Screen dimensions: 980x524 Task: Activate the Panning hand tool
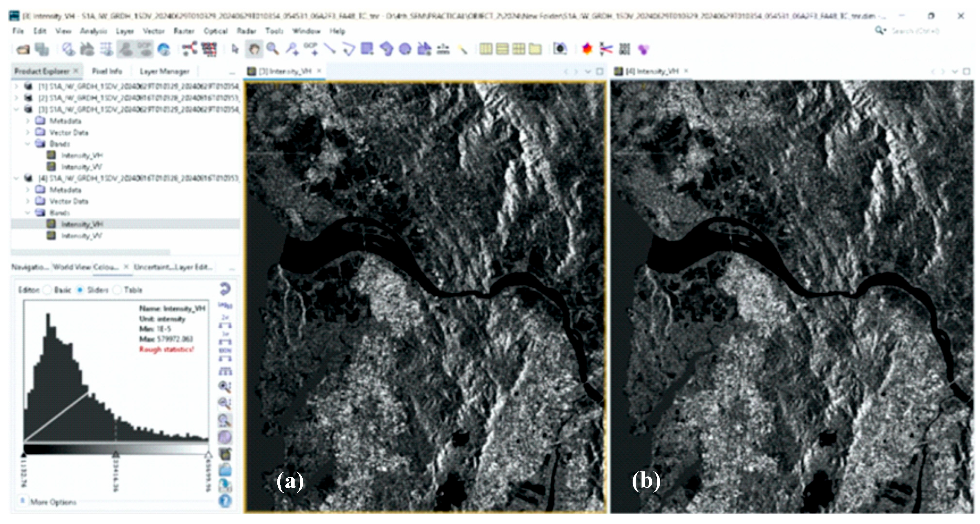[254, 49]
